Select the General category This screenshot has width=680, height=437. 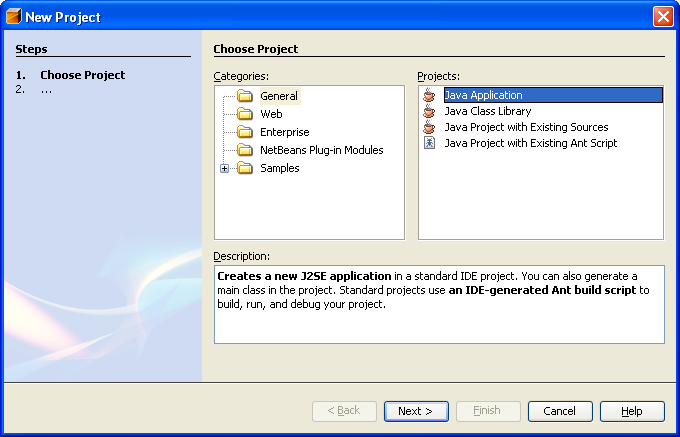(x=279, y=96)
